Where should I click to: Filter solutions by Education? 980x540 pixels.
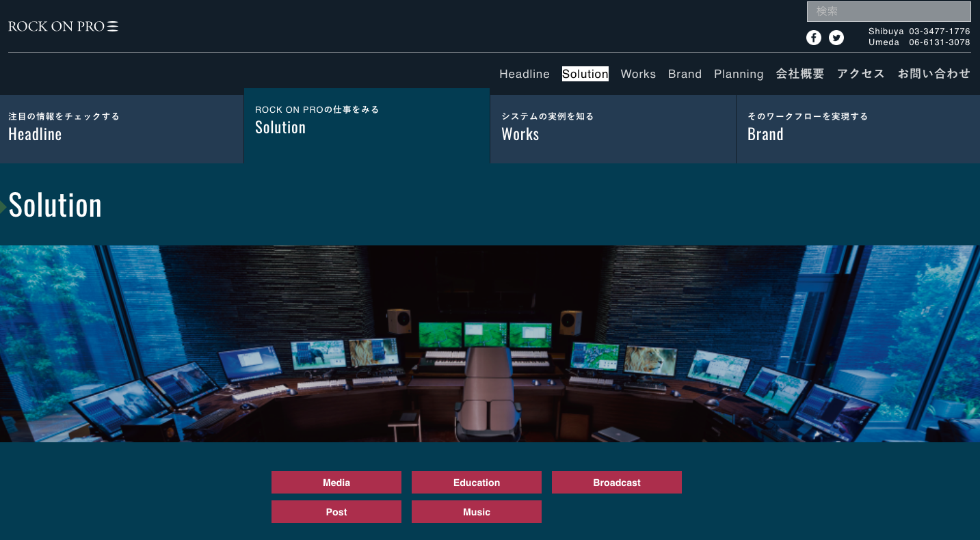[477, 483]
